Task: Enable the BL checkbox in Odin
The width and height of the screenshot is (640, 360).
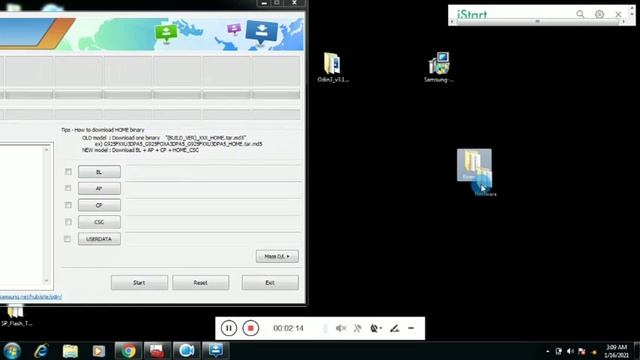Action: (68, 172)
